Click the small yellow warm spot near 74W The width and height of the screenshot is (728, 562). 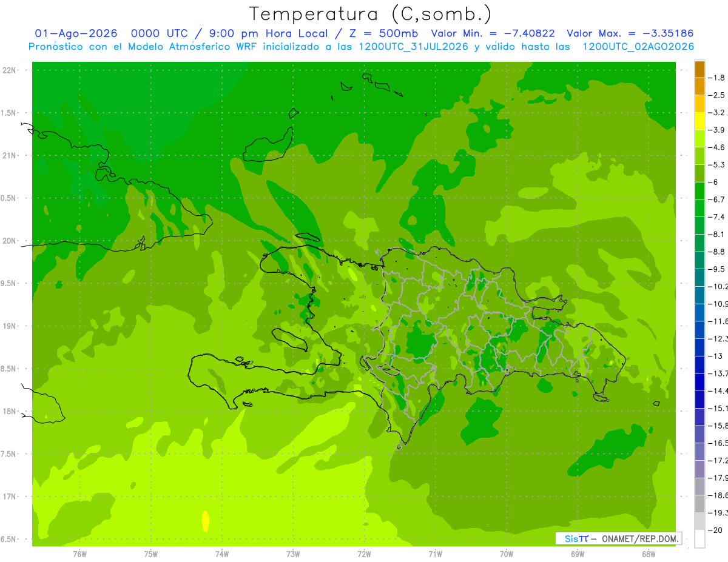[x=205, y=521]
